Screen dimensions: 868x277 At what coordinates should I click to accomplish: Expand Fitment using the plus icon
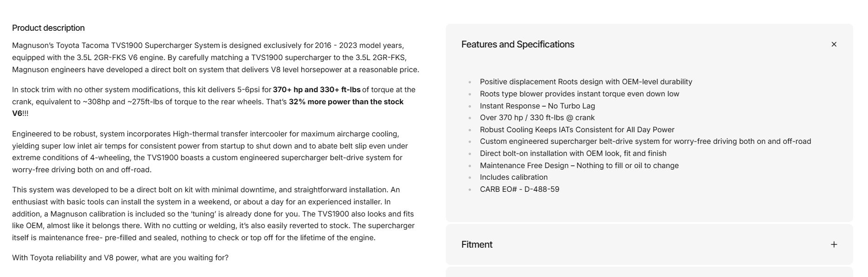click(834, 244)
